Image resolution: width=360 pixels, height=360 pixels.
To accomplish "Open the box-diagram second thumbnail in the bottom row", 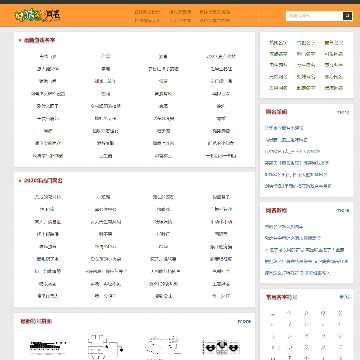I will [105, 347].
